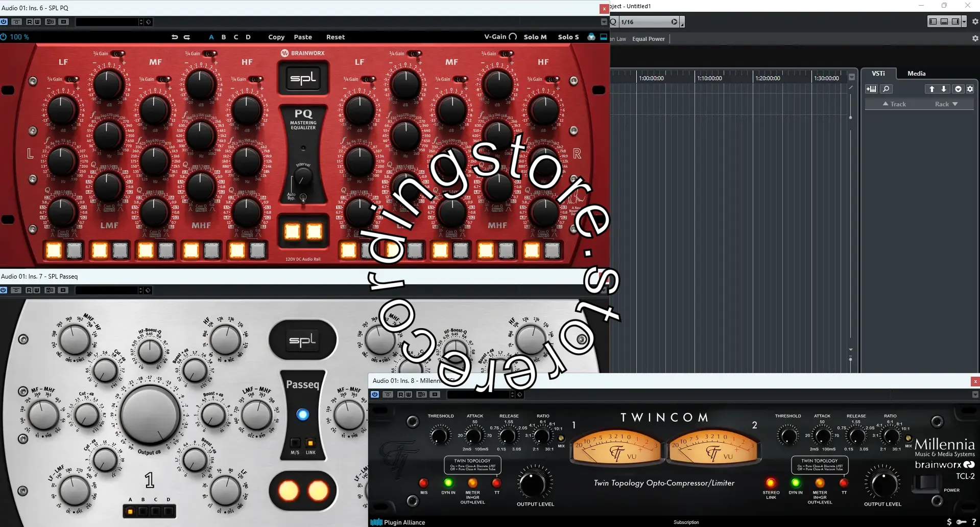This screenshot has height=527, width=980.
Task: Click the Passeq blue power LED button
Action: click(x=303, y=415)
